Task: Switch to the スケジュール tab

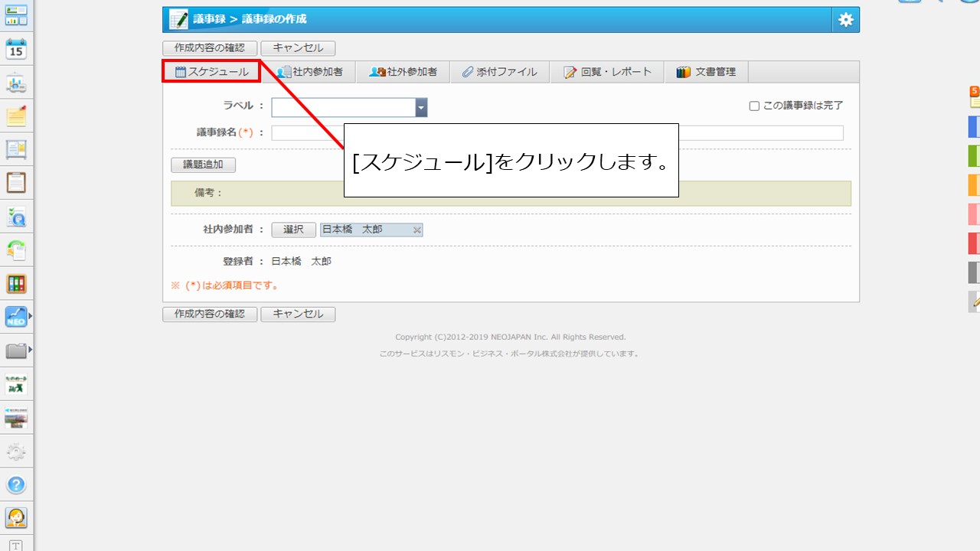Action: coord(211,72)
